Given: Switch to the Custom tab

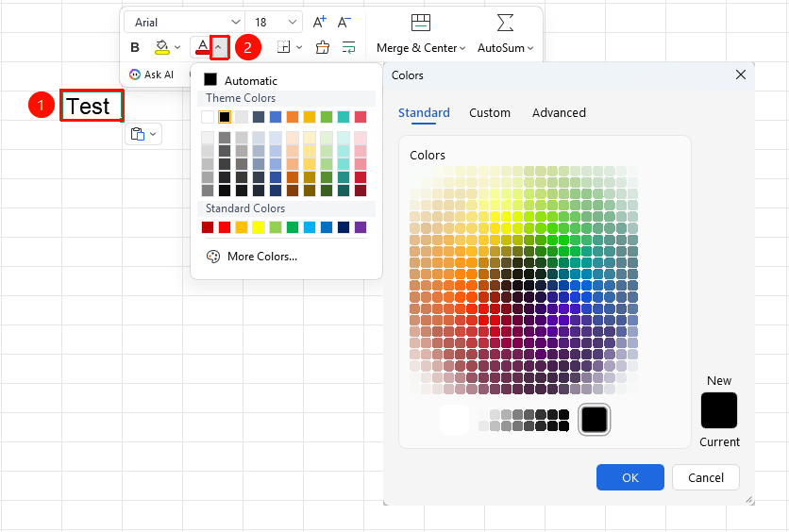Looking at the screenshot, I should point(490,112).
